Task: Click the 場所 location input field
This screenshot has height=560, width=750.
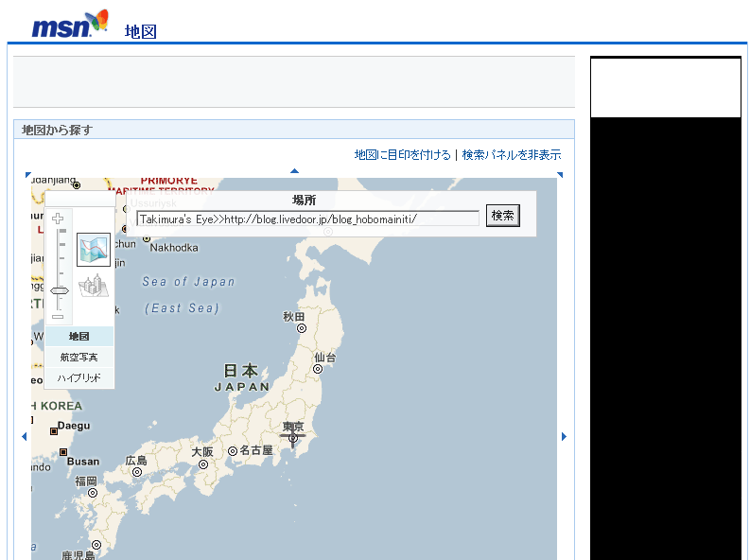Action: (x=307, y=219)
